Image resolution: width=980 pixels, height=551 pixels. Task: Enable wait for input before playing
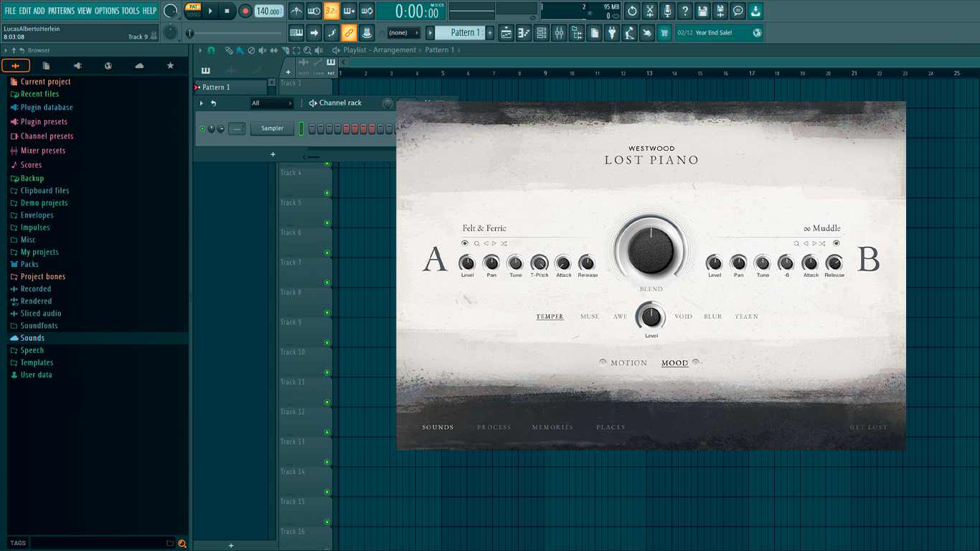tap(314, 11)
